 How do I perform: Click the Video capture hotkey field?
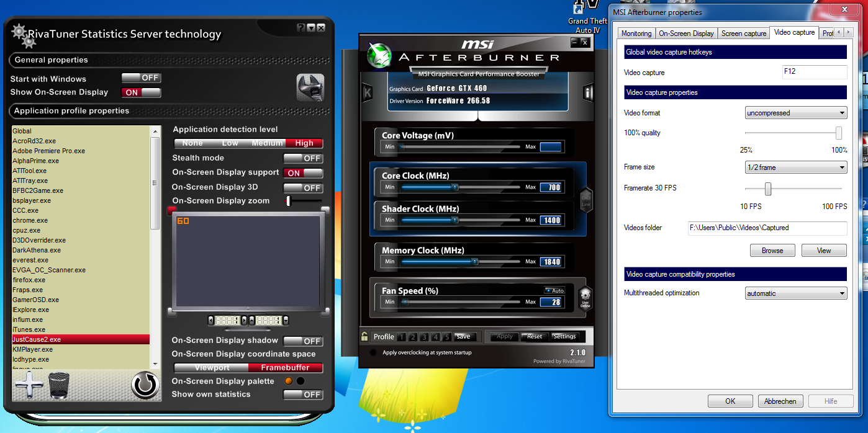point(814,72)
